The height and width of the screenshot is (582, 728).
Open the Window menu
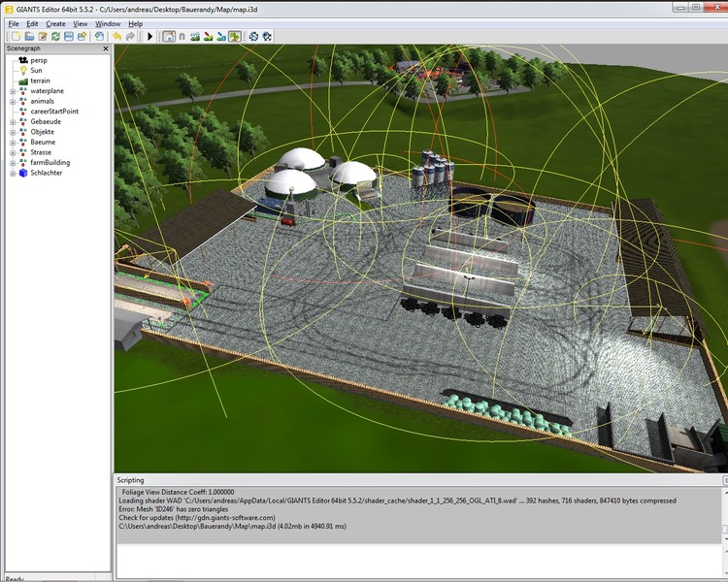(x=108, y=23)
